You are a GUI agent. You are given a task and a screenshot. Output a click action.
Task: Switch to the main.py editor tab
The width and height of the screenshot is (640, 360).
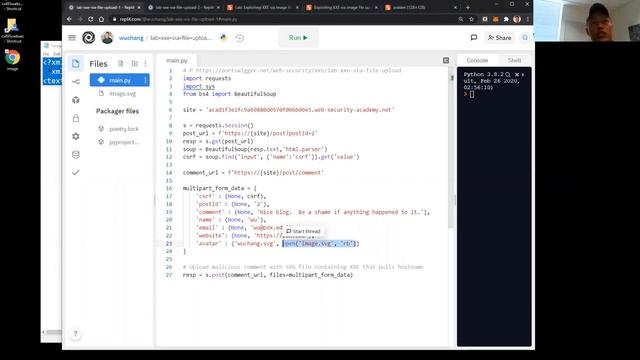pyautogui.click(x=177, y=60)
